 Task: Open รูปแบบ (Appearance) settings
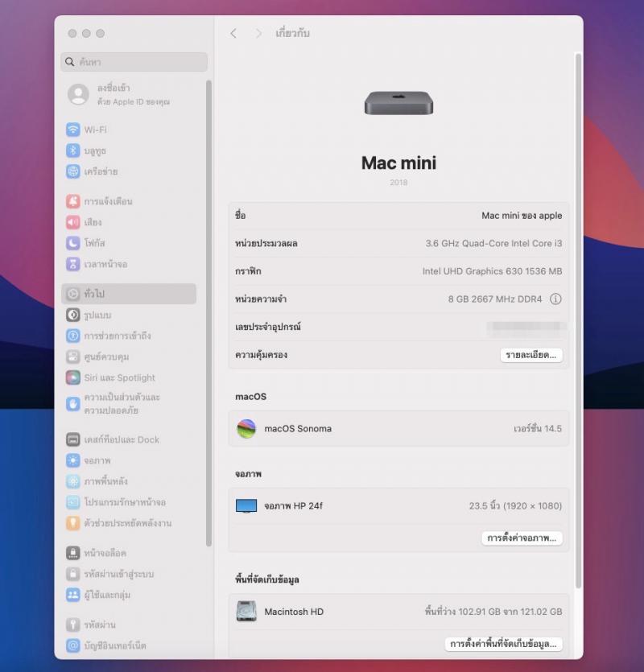point(89,315)
